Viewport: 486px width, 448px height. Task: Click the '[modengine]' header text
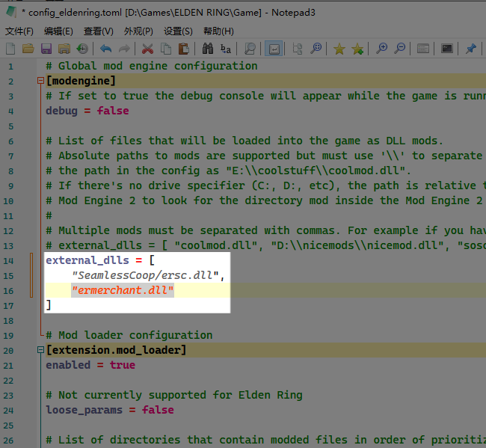click(x=81, y=81)
